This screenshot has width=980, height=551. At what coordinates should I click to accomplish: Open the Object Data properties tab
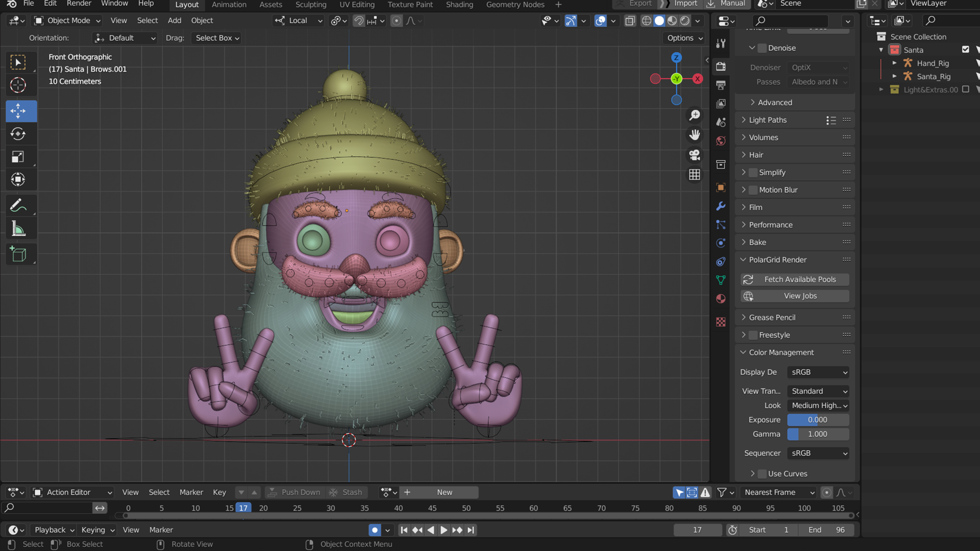point(721,280)
